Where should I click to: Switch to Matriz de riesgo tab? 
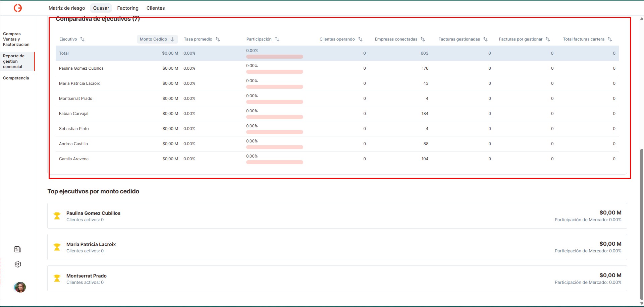coord(67,8)
